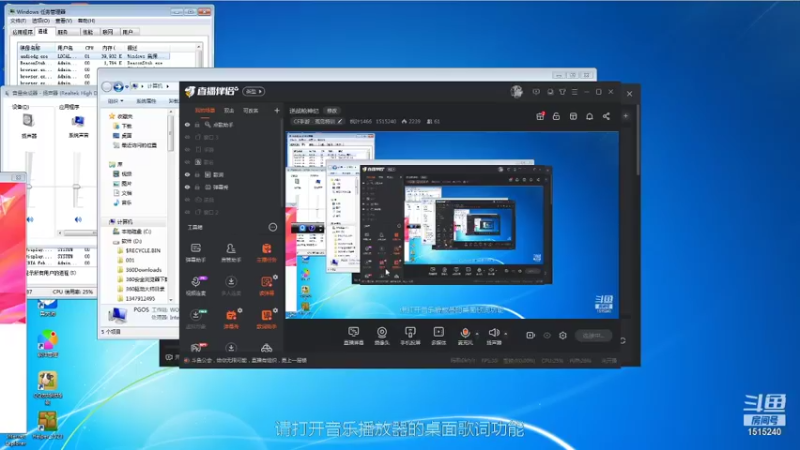
Task: Add a new scene with plus button
Action: pos(277,110)
